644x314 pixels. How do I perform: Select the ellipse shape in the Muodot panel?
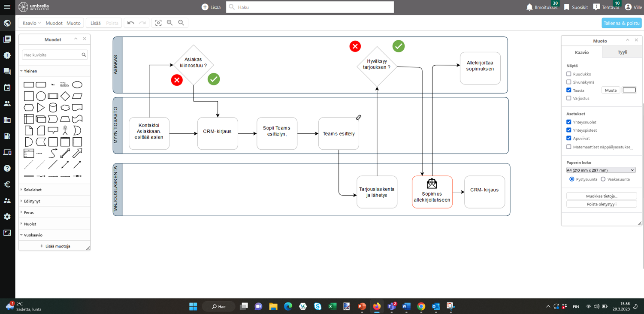coord(77,85)
